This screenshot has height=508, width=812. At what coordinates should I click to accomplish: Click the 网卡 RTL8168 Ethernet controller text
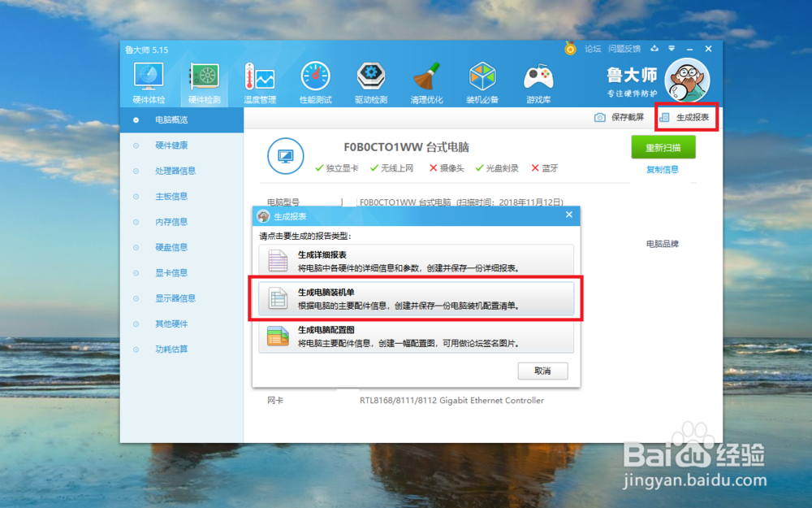[451, 400]
